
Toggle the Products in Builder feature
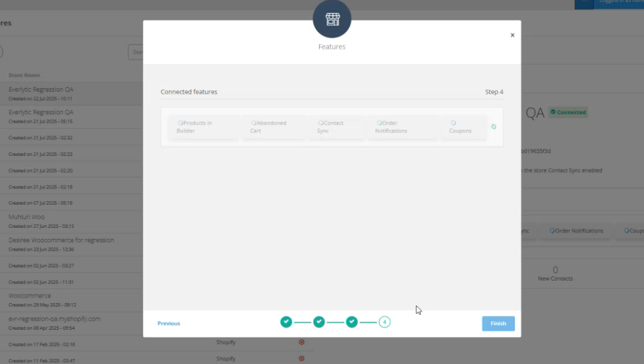(203, 127)
